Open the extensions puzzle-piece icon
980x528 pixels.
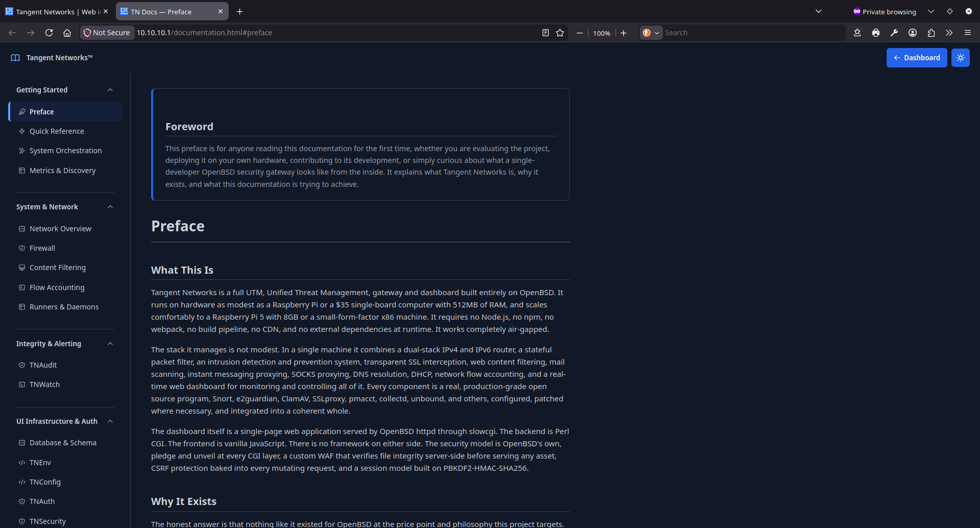point(930,32)
